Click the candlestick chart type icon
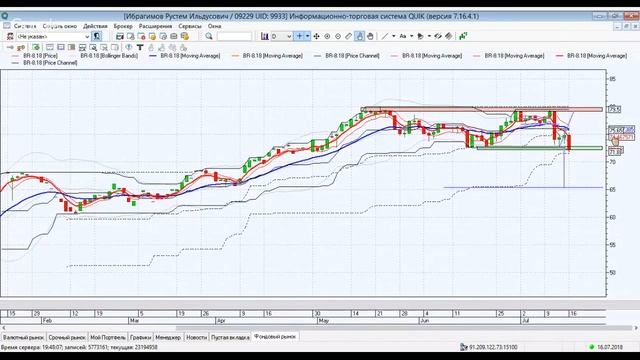 [264, 36]
